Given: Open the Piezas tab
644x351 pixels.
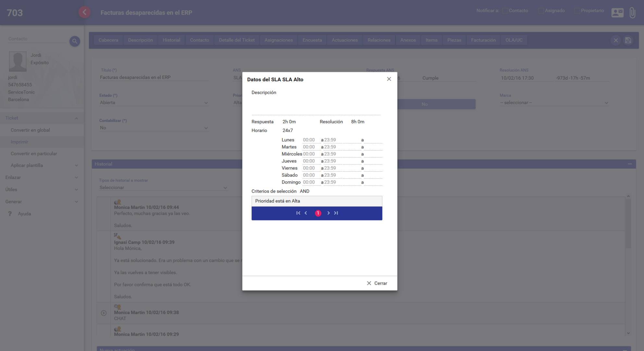Looking at the screenshot, I should pyautogui.click(x=454, y=40).
